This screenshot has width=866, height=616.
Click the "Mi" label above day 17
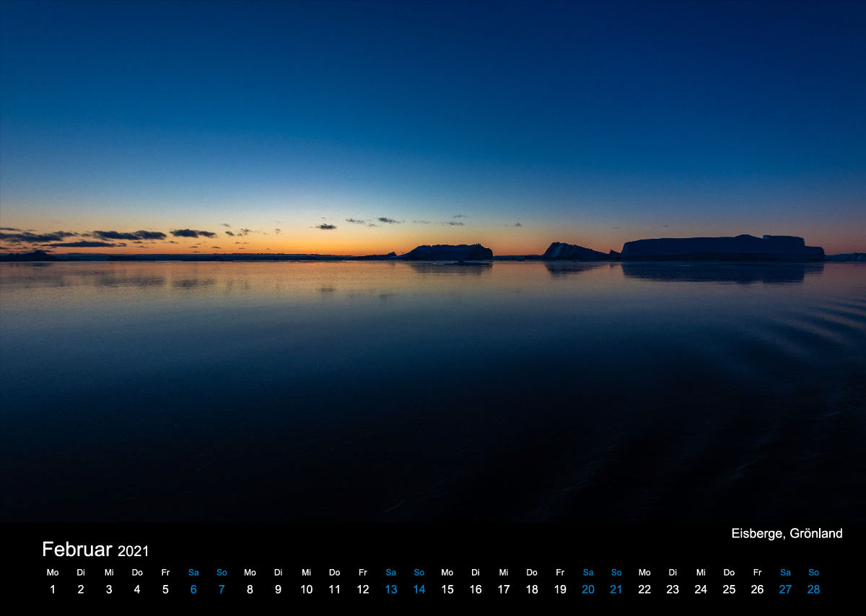(x=504, y=573)
